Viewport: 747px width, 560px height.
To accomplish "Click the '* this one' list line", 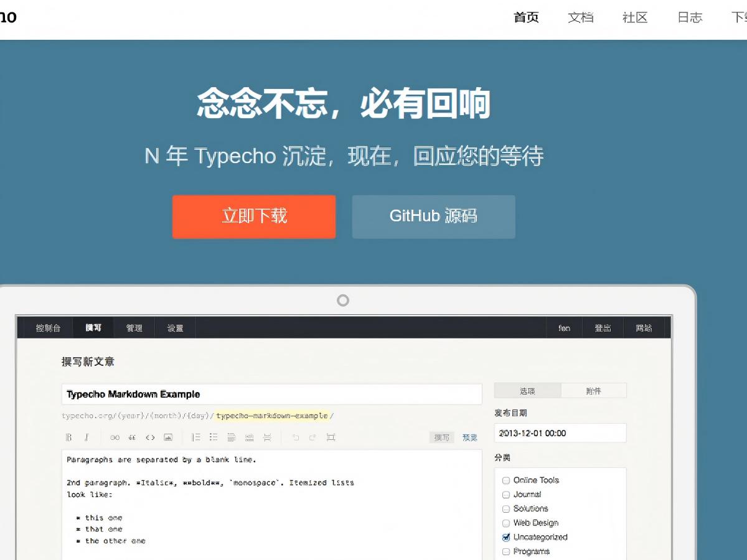I will [x=99, y=518].
